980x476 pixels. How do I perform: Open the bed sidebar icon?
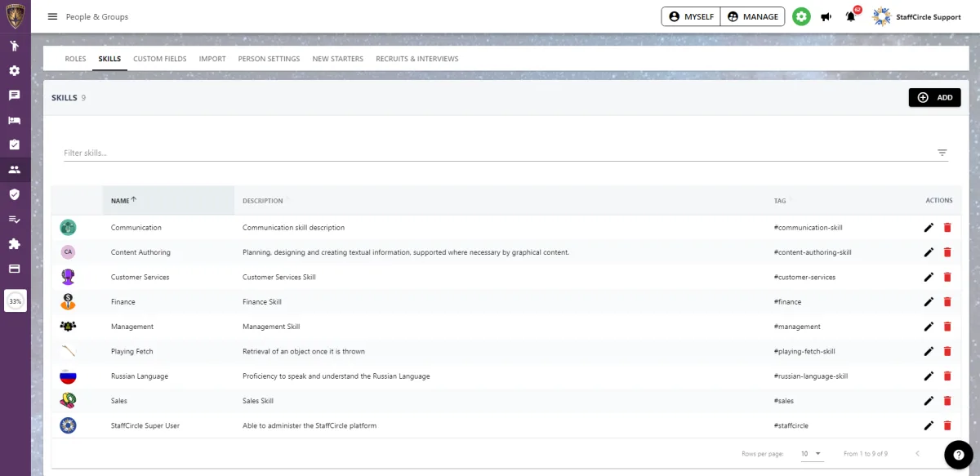click(14, 120)
